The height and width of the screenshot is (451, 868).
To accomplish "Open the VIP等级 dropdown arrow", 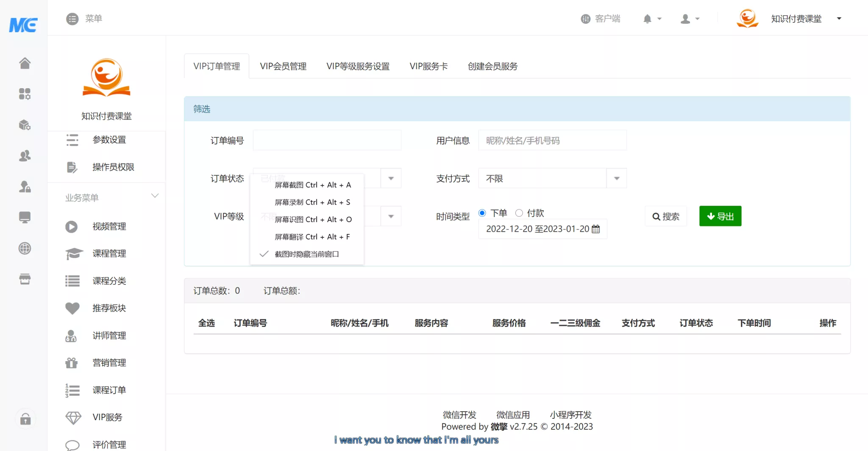I will [x=391, y=217].
